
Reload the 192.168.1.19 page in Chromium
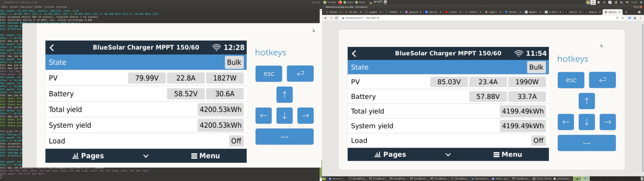(x=336, y=18)
